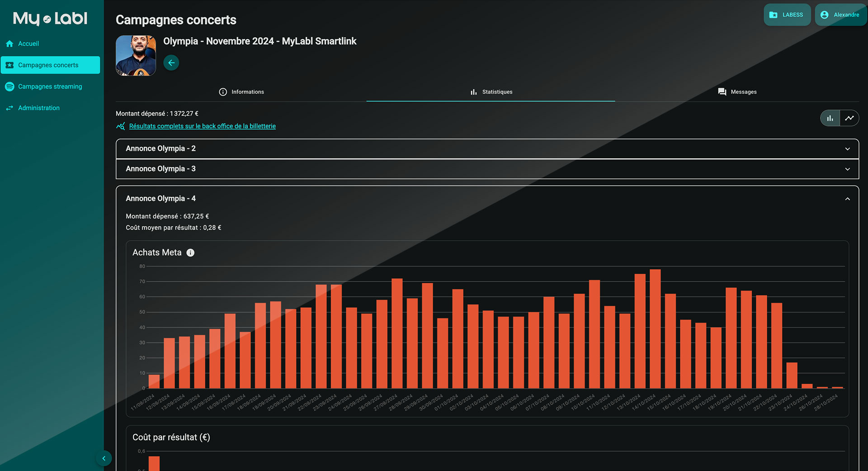Click the Administration arrows icon
The height and width of the screenshot is (471, 868).
coord(9,108)
